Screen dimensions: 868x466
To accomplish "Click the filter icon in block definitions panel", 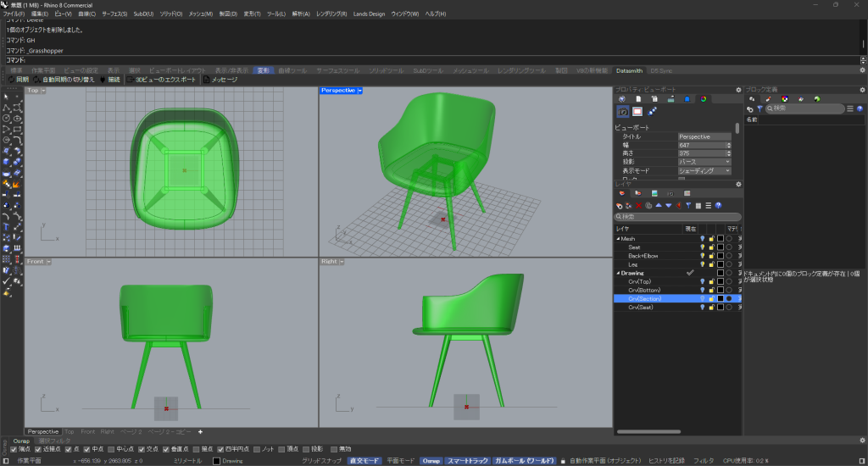I will 759,108.
